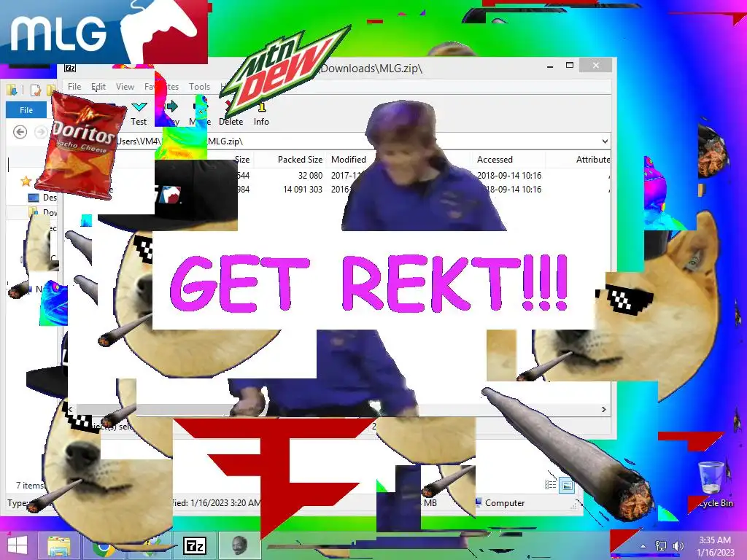
Task: Select the Recycle Bin desktop icon
Action: click(711, 483)
